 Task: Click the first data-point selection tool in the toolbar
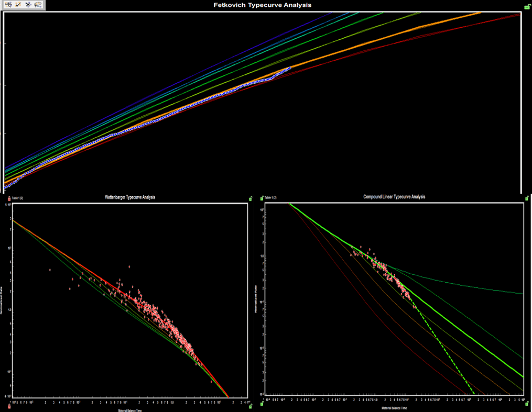coord(8,4)
